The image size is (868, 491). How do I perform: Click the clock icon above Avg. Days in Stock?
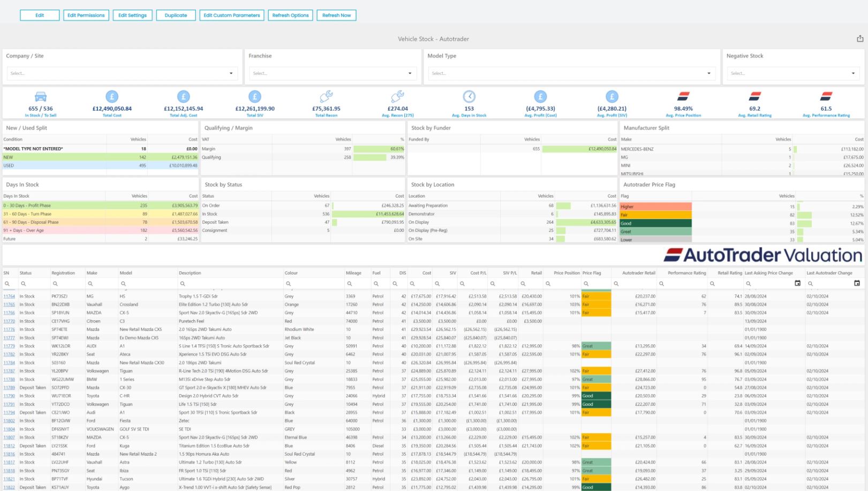469,96
